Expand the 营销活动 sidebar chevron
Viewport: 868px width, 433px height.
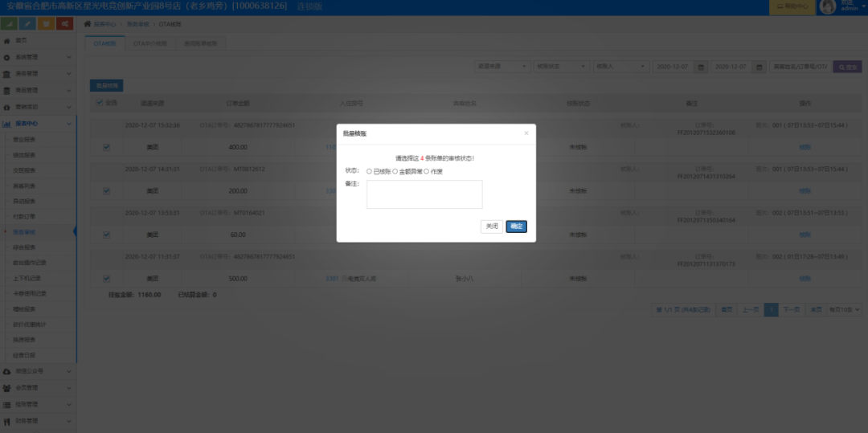[69, 108]
